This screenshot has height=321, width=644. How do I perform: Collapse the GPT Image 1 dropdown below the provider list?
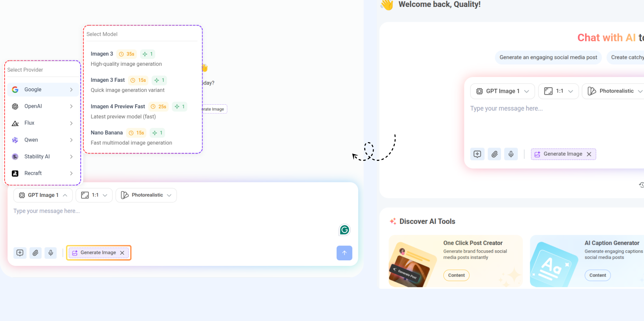(x=43, y=195)
